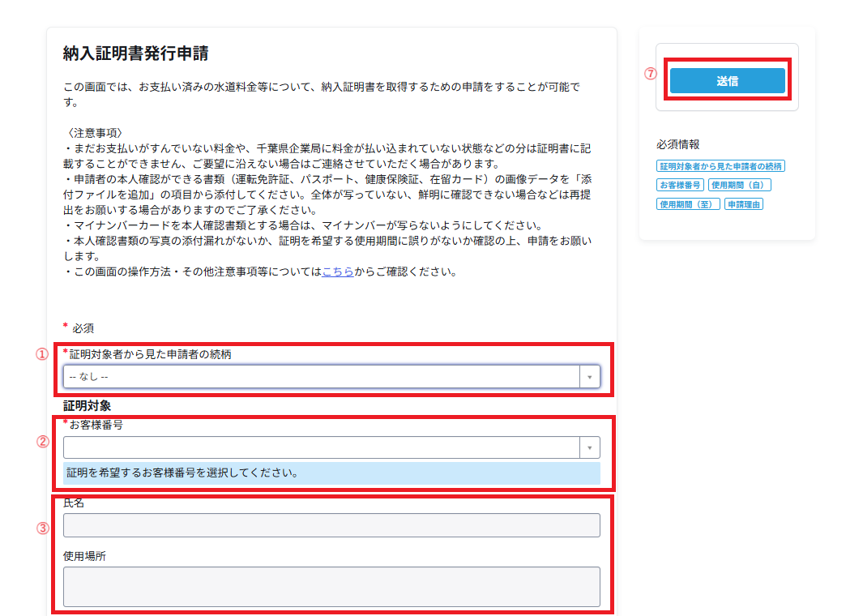Click the circled ② marker

(42, 442)
